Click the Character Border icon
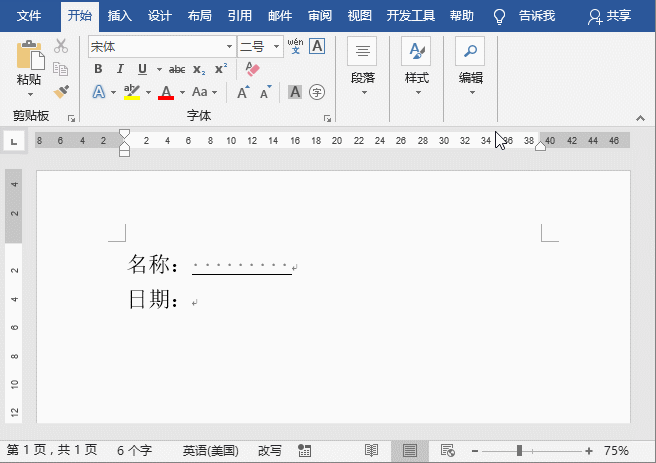 [317, 46]
